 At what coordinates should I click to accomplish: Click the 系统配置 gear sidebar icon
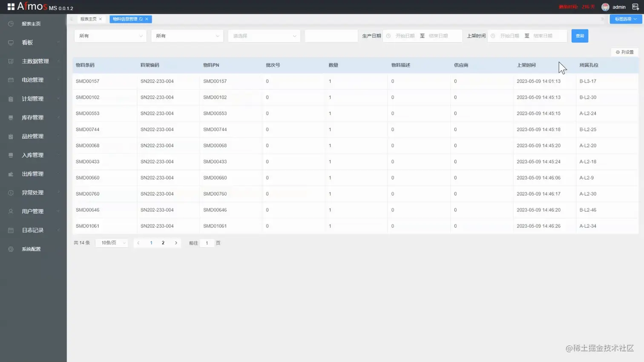coord(11,249)
